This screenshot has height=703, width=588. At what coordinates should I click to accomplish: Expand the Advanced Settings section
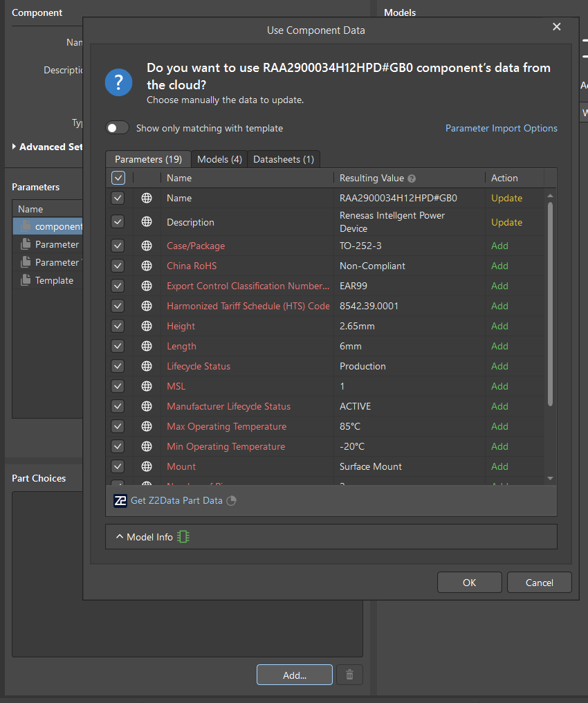(x=15, y=147)
